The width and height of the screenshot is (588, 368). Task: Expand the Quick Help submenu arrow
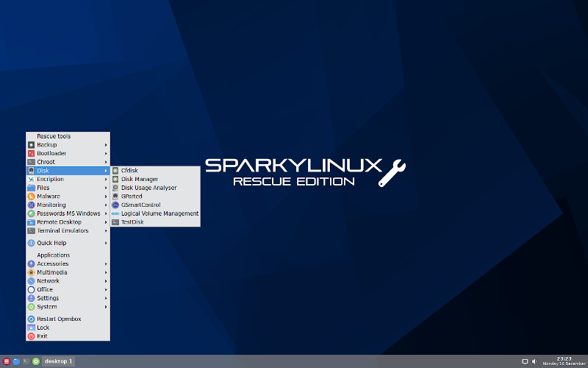tap(106, 243)
